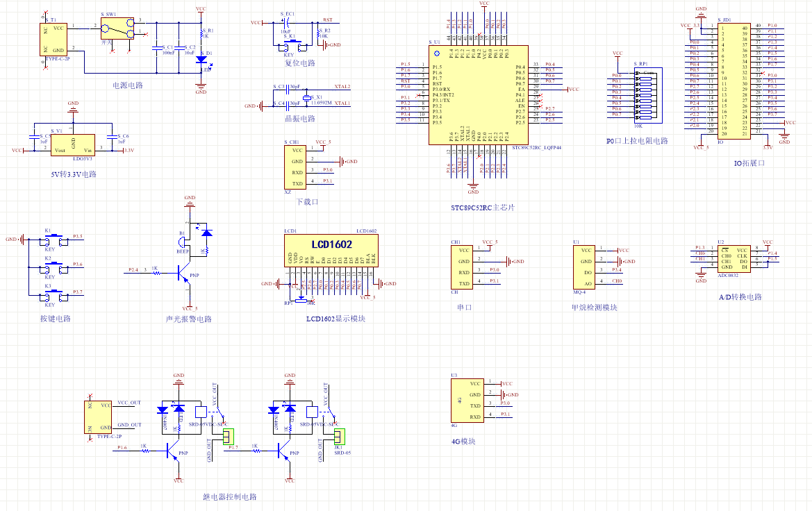Click the 11.0592M crystal value text
This screenshot has height=511, width=812.
[x=322, y=103]
